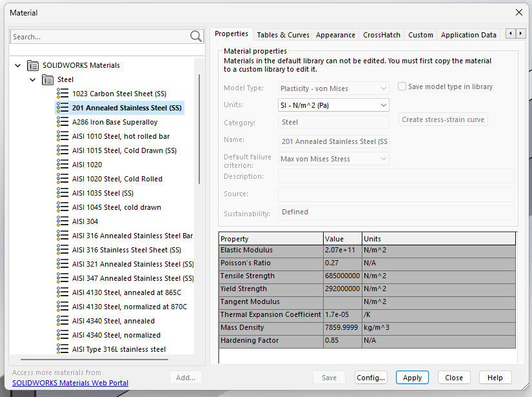Screen dimensions: 532x397
Task: Click the Steel category folder icon
Action: 48,79
